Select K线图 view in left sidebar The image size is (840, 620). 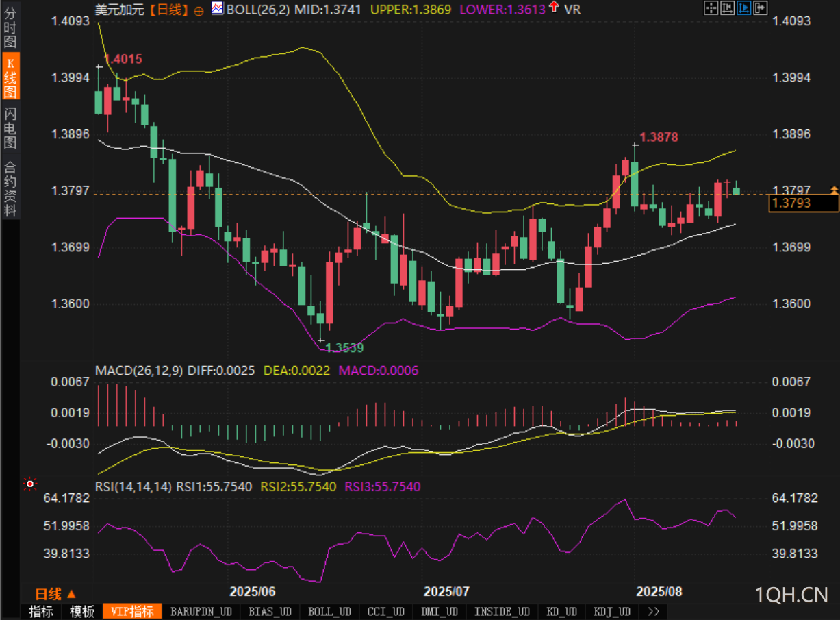pos(10,77)
